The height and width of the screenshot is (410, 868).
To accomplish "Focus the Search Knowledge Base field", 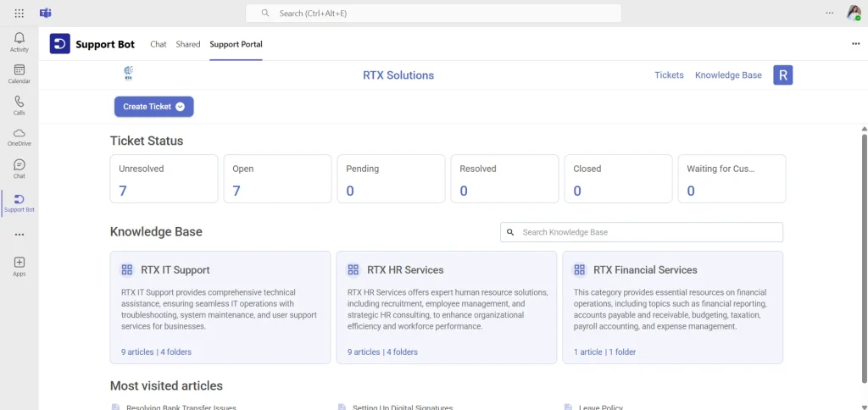I will (x=642, y=232).
